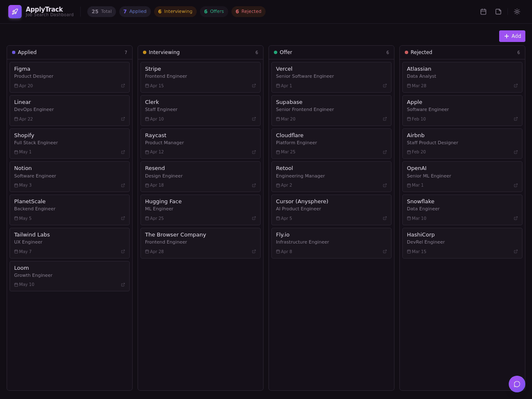Open external link on Figma card
This screenshot has height=399, width=532.
point(123,86)
